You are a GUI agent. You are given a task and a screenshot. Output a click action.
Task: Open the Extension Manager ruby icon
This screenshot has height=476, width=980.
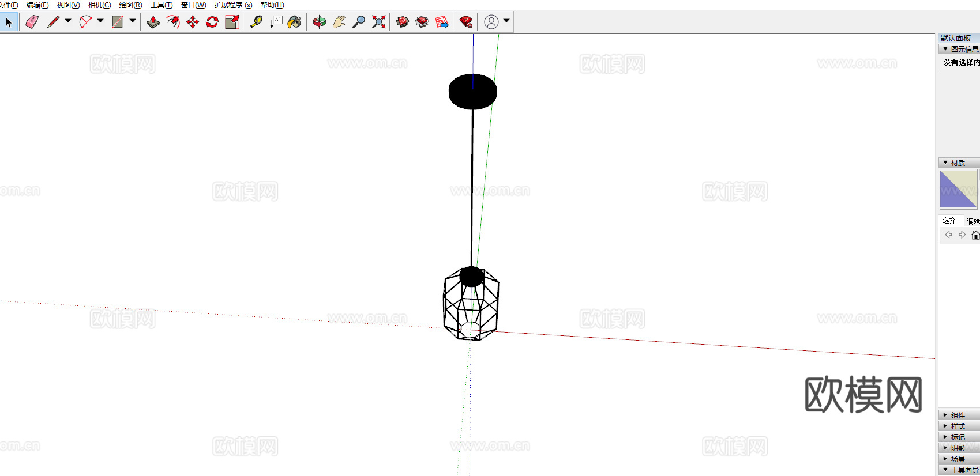466,22
